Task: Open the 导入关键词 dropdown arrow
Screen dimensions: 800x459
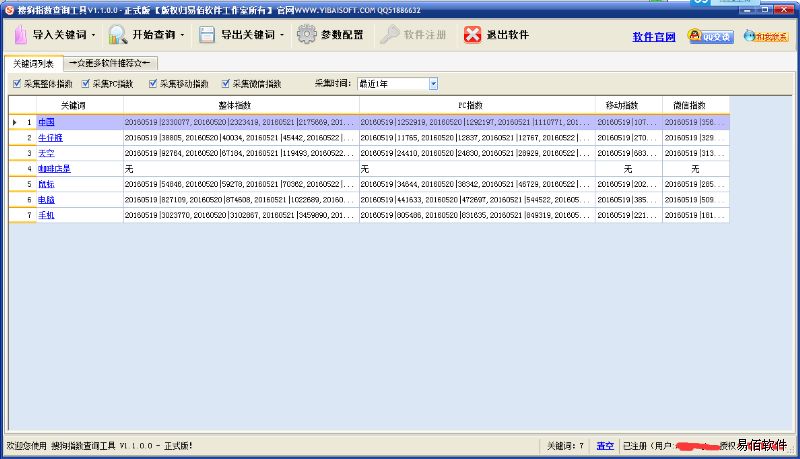Action: pos(94,35)
